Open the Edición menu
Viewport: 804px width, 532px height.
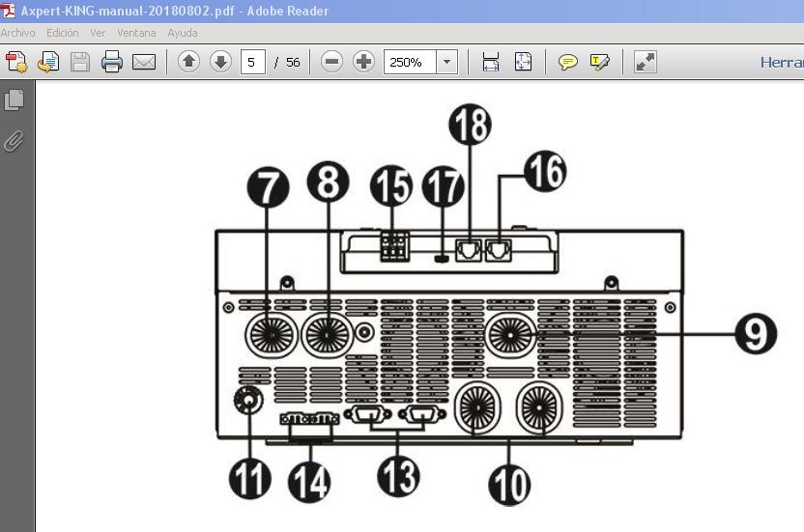click(x=63, y=33)
